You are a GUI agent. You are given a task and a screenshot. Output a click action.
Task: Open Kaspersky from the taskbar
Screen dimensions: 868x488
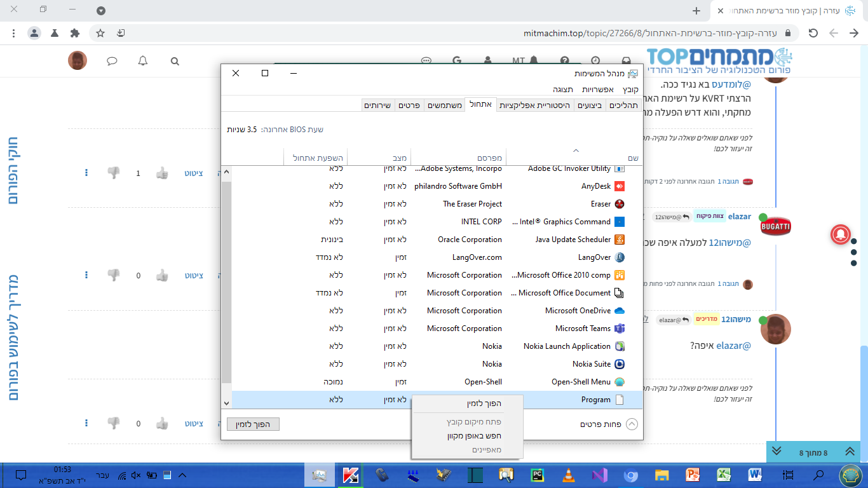tap(351, 475)
